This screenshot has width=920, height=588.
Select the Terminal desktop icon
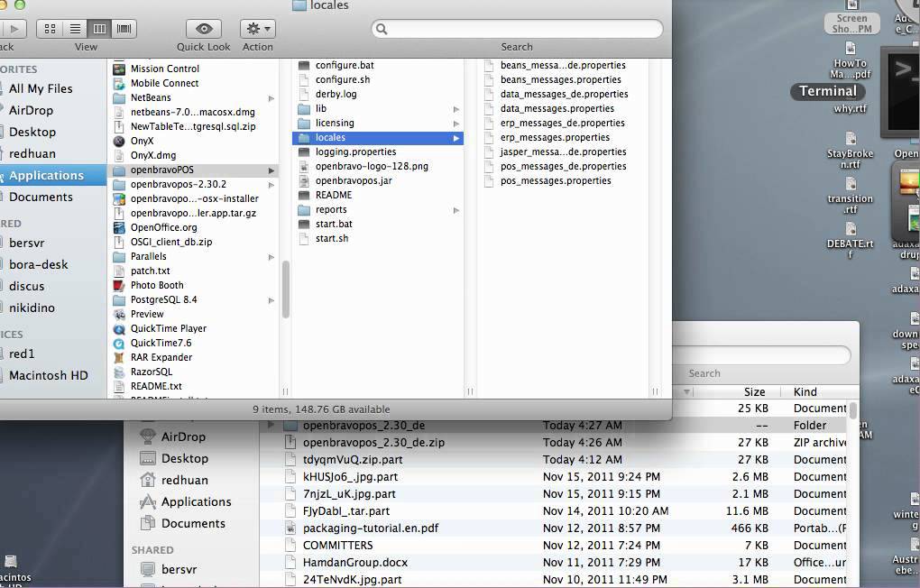point(901,91)
